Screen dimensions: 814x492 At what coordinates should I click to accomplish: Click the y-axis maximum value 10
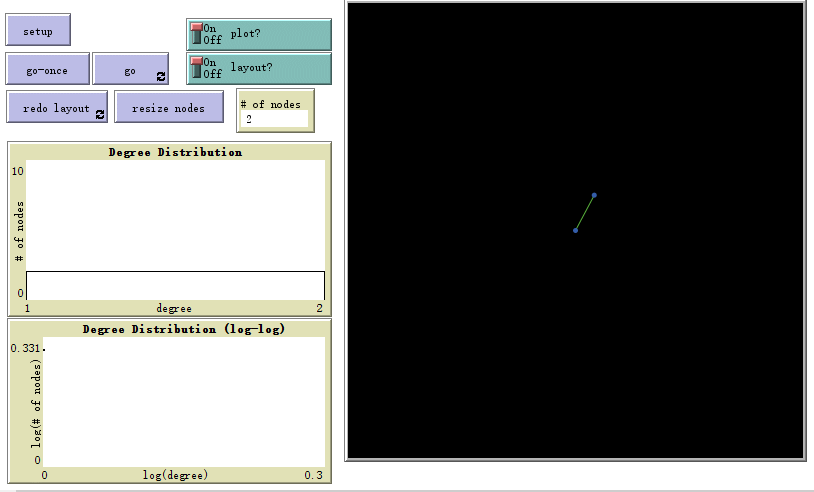tap(18, 171)
